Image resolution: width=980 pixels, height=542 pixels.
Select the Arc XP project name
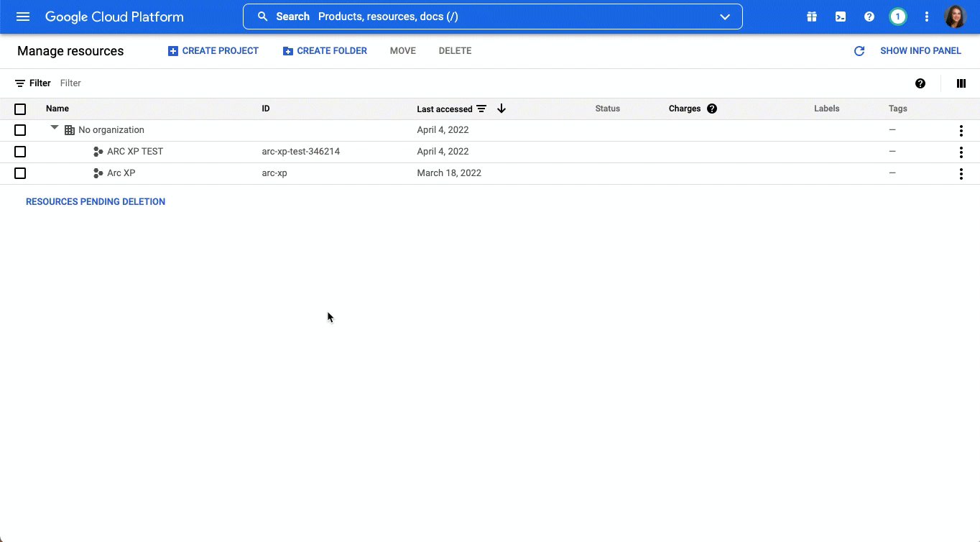(x=121, y=173)
